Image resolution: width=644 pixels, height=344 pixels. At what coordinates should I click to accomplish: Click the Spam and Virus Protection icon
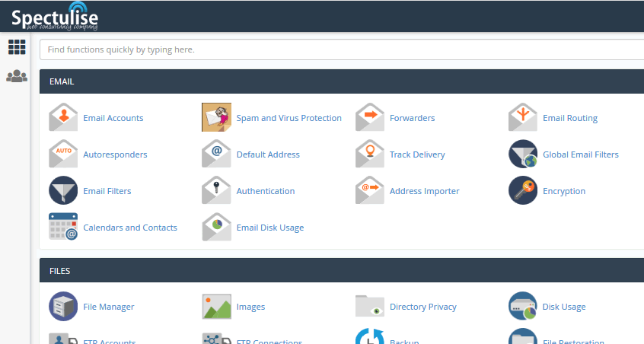[216, 117]
